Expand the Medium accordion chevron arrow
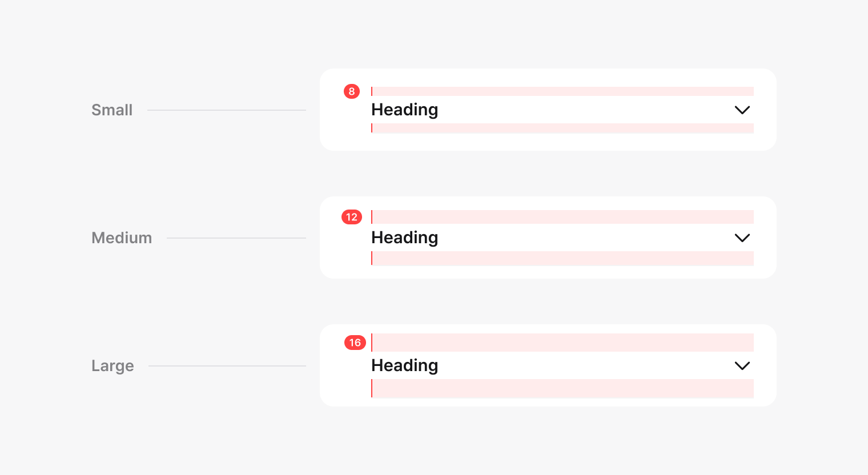This screenshot has height=475, width=868. click(742, 238)
